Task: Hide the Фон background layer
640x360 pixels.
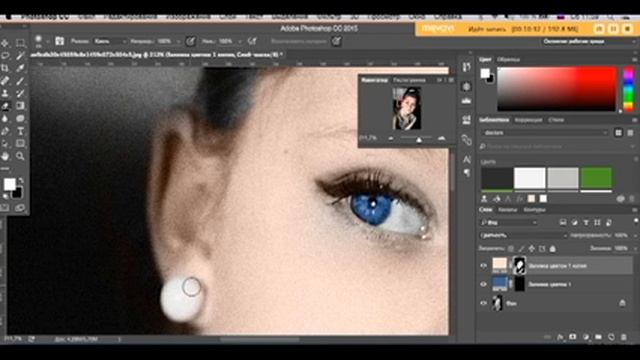Action: [484, 303]
